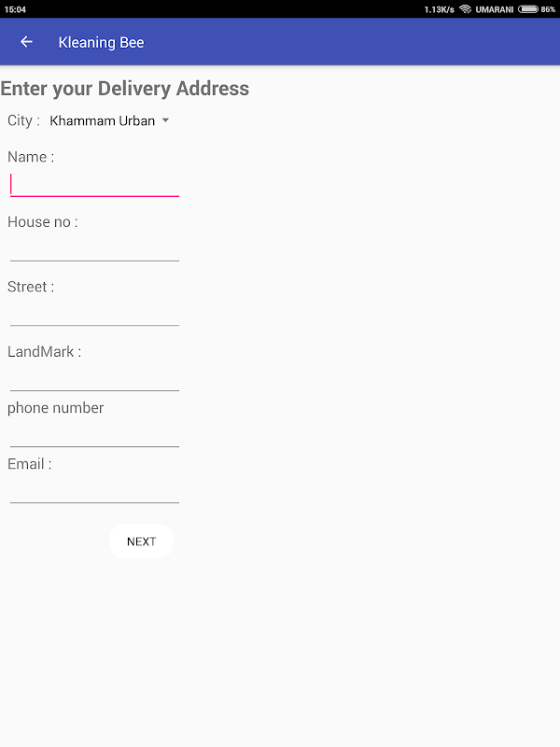Focus the Name input field

point(93,184)
